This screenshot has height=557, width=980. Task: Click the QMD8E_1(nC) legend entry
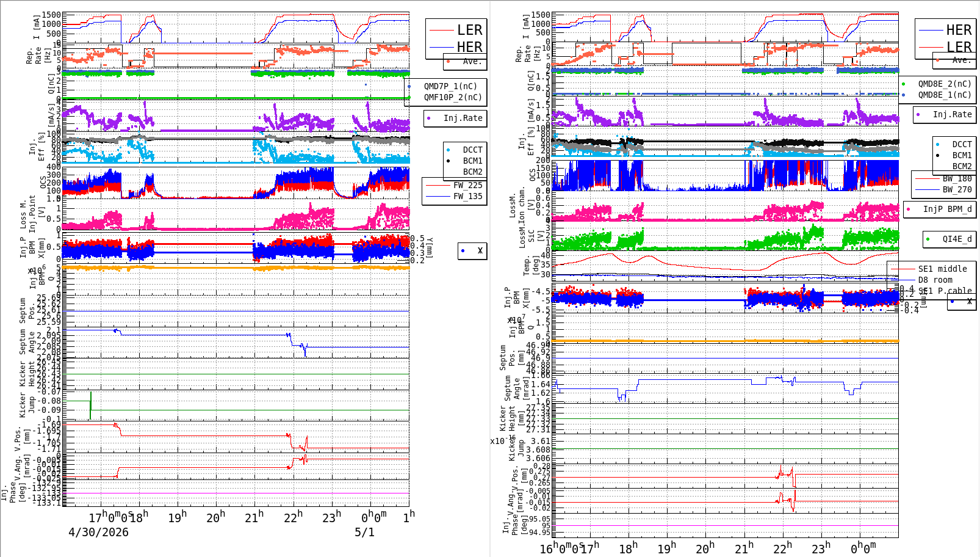[945, 95]
